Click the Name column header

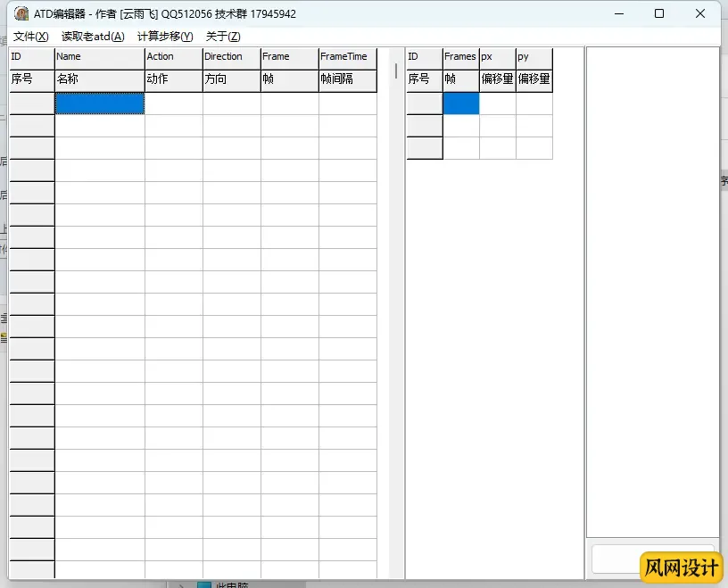point(99,57)
